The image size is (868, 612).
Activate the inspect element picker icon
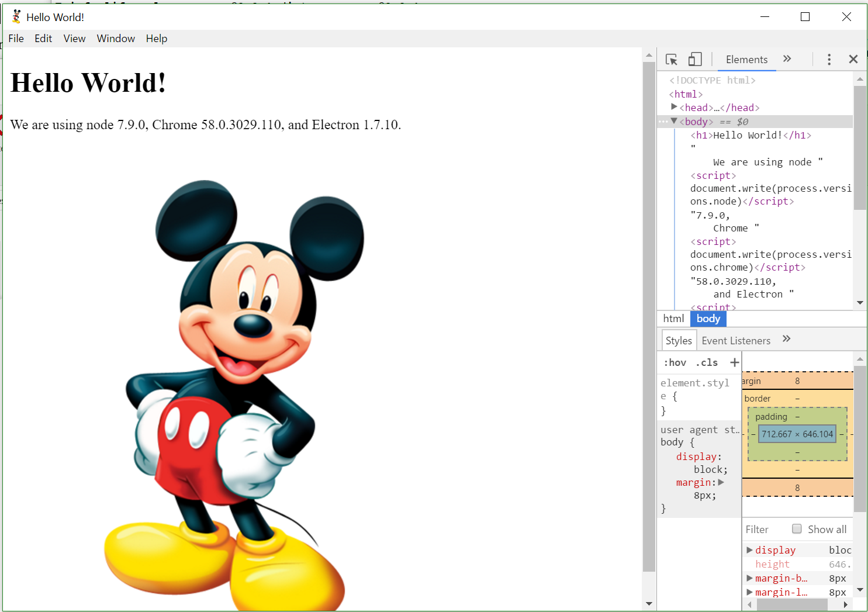672,60
